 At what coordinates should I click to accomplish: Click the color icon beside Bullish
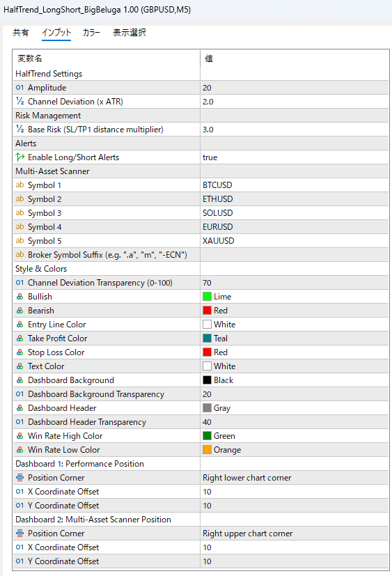pos(19,297)
